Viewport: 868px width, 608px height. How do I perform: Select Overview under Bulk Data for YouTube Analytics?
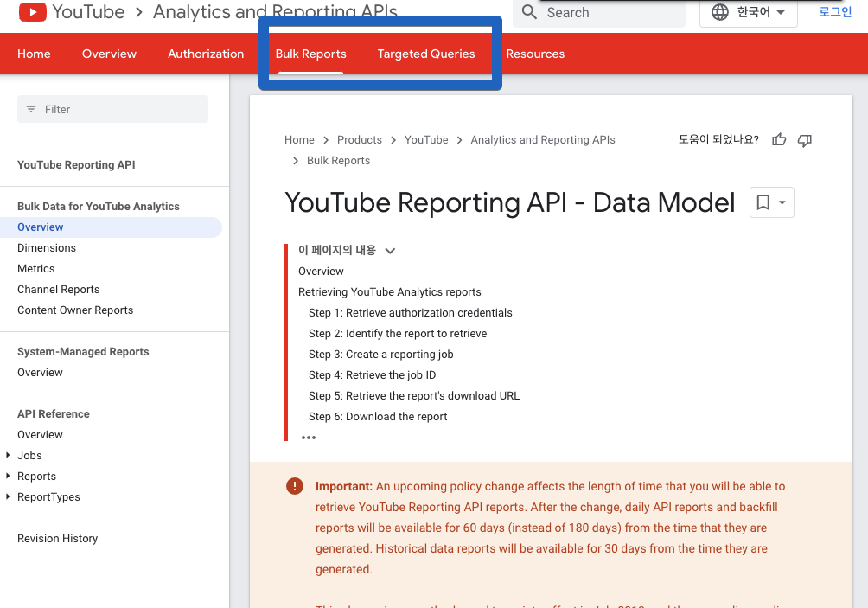111,227
